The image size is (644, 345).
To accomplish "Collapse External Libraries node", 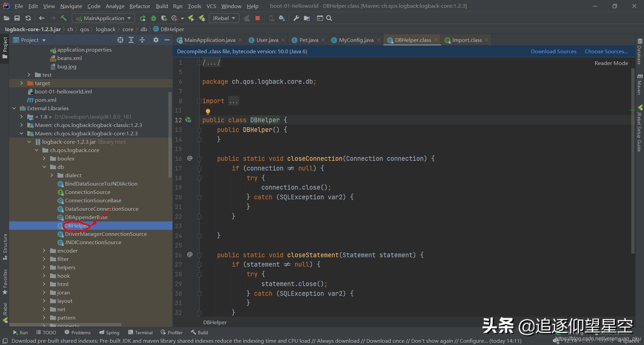I will click(14, 108).
